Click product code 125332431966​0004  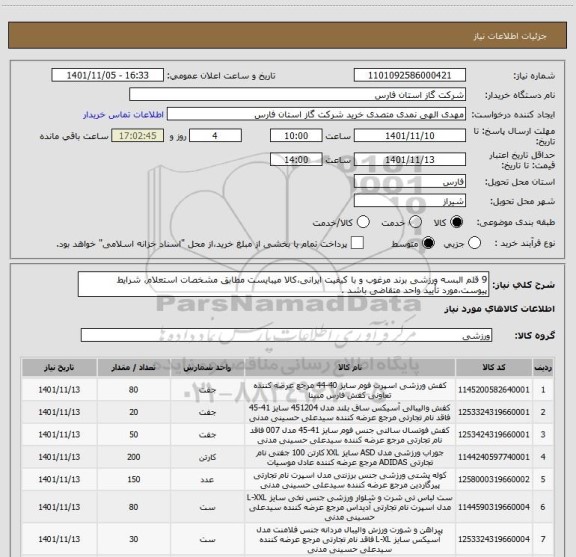click(494, 539)
